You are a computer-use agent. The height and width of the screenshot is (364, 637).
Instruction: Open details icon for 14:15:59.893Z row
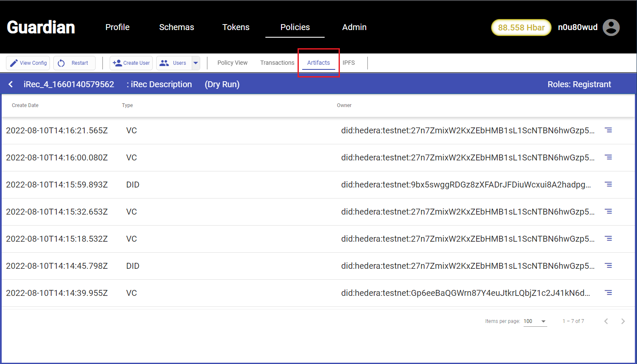608,185
